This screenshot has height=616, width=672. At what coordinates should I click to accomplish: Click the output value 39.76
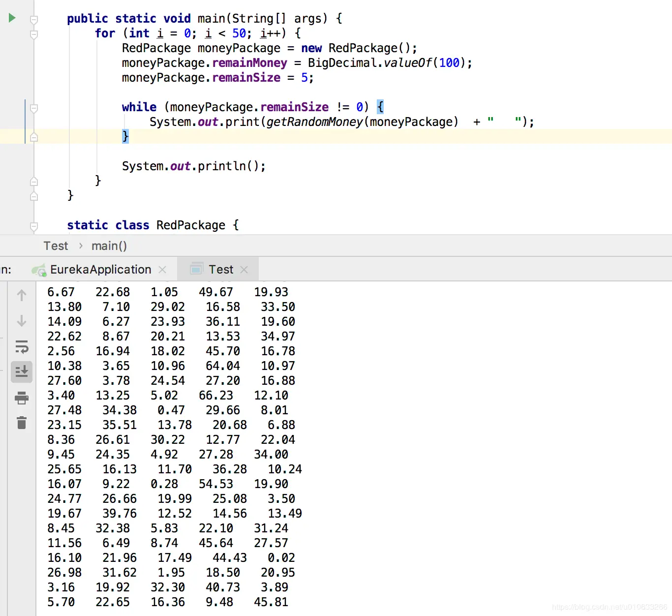(x=120, y=514)
